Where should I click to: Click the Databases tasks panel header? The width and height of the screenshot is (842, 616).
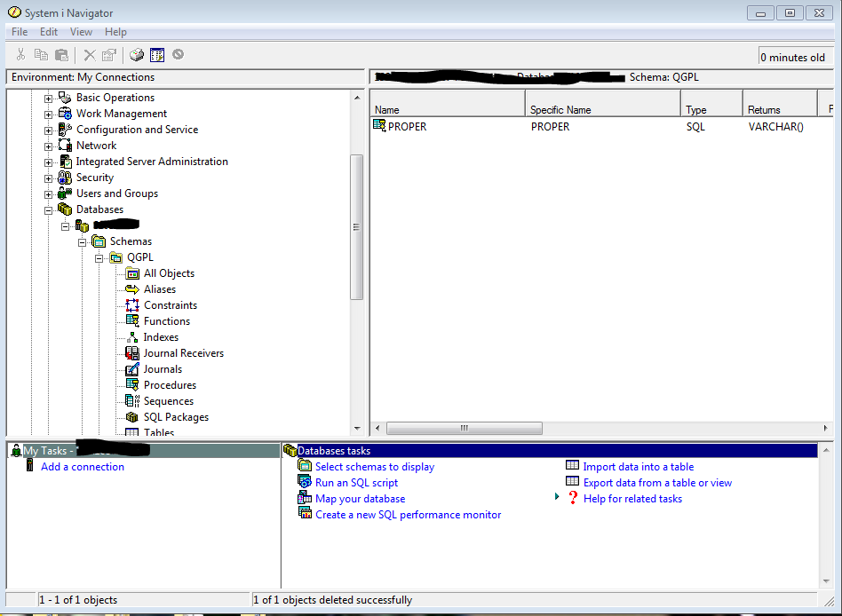550,451
